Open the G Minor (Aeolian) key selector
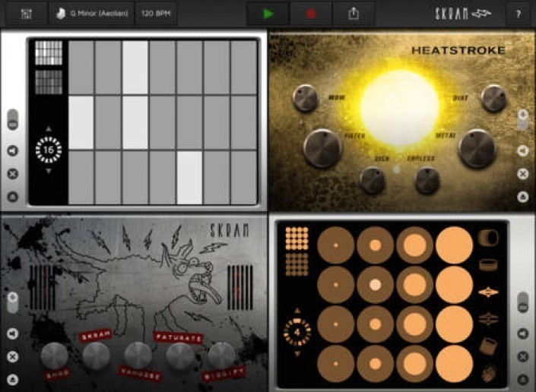 pyautogui.click(x=93, y=14)
